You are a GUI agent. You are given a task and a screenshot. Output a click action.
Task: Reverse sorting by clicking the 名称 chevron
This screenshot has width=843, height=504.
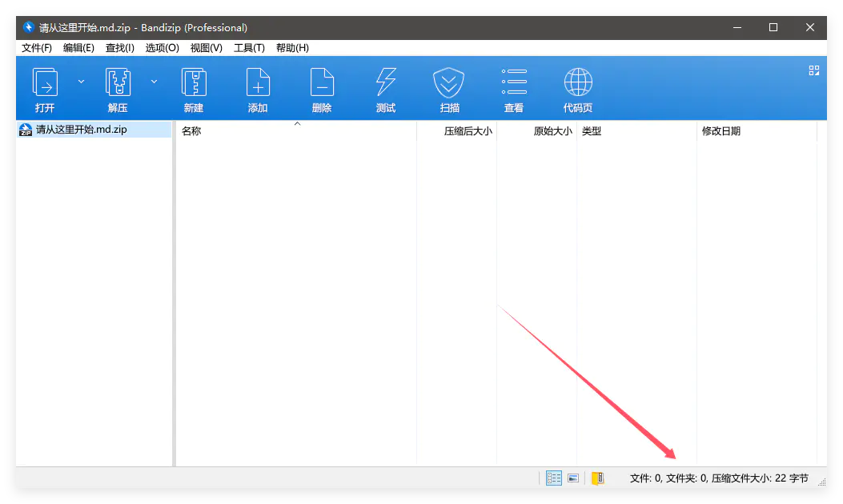[x=296, y=124]
